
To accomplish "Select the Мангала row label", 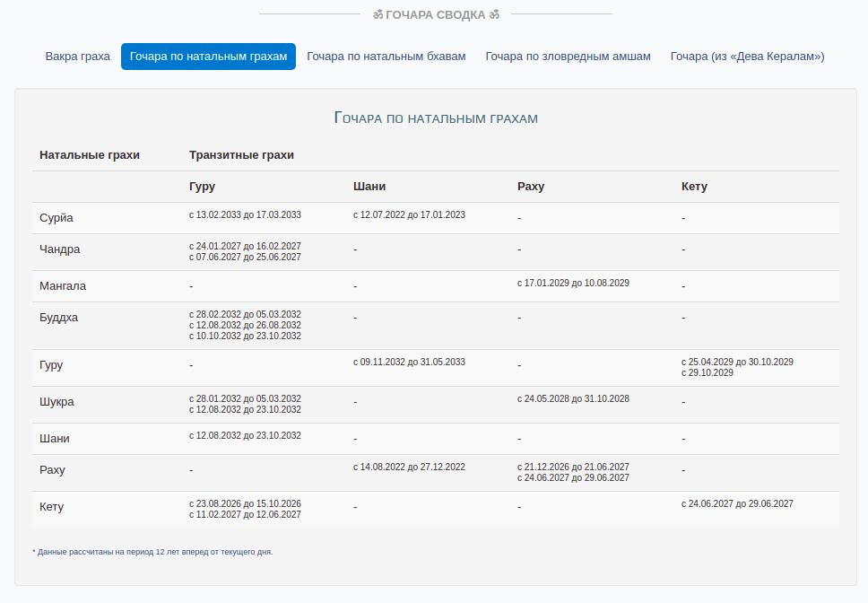I will tap(63, 286).
